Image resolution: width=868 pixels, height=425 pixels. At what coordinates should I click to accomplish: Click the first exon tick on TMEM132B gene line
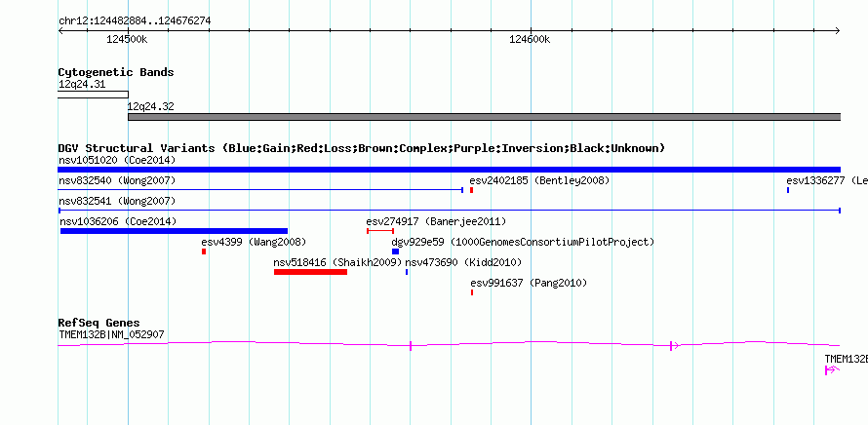click(411, 346)
